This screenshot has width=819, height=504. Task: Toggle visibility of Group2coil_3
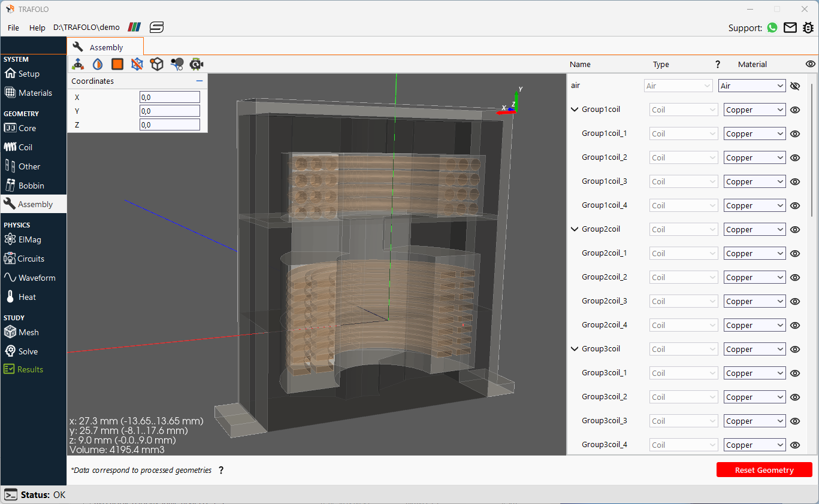795,301
